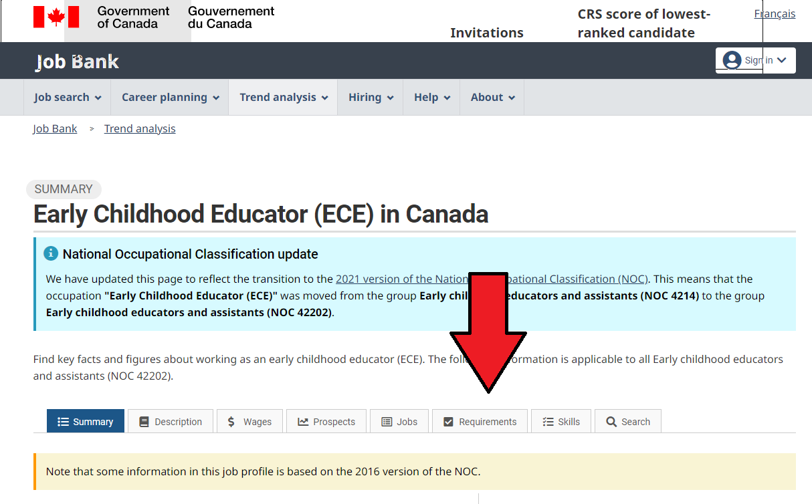The height and width of the screenshot is (504, 812).
Task: Expand the Sign in dropdown chevron
Action: pyautogui.click(x=782, y=60)
